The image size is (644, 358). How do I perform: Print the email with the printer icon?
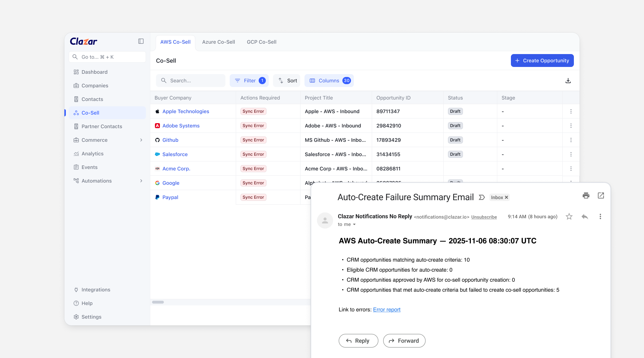click(x=586, y=195)
